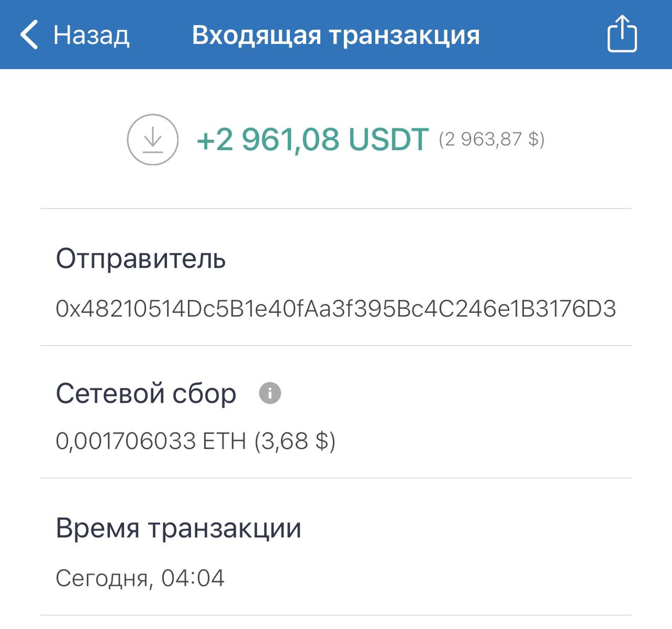Tap the Сетевой сбор label

(x=146, y=393)
